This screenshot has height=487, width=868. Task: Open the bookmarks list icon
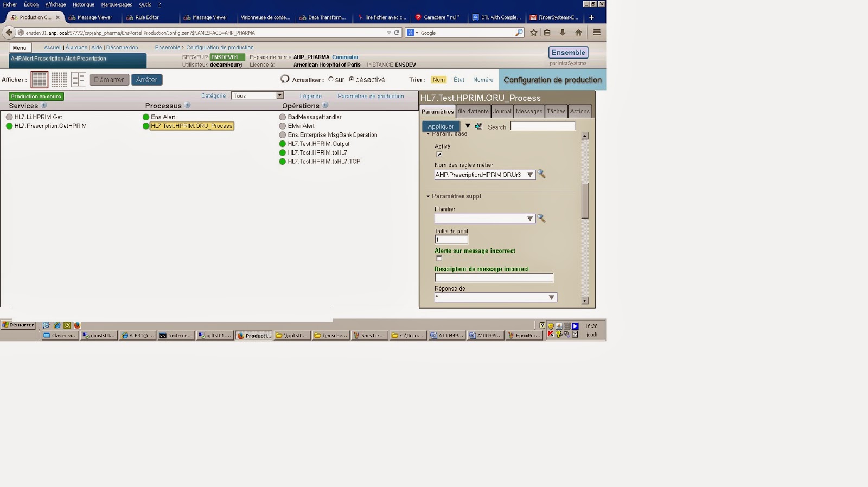547,33
